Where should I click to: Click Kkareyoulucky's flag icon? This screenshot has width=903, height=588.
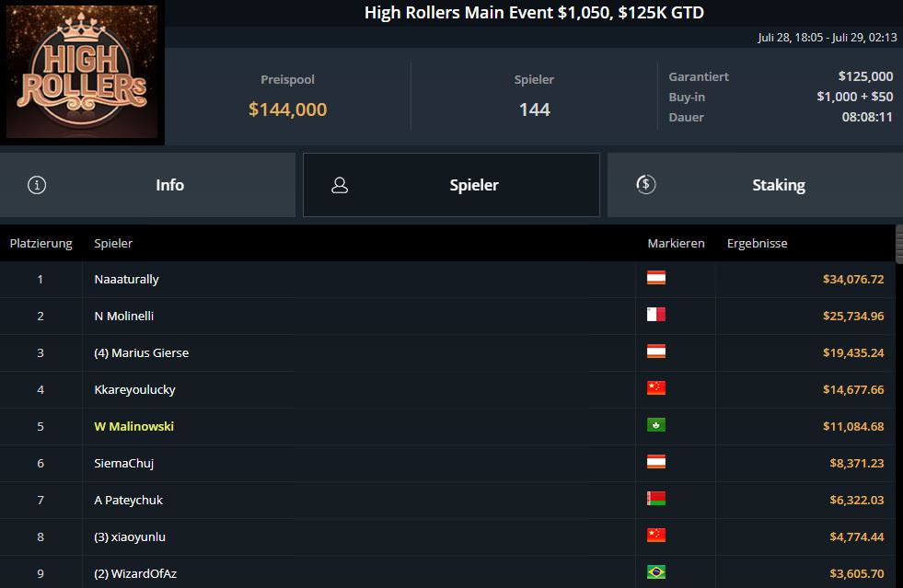[655, 388]
